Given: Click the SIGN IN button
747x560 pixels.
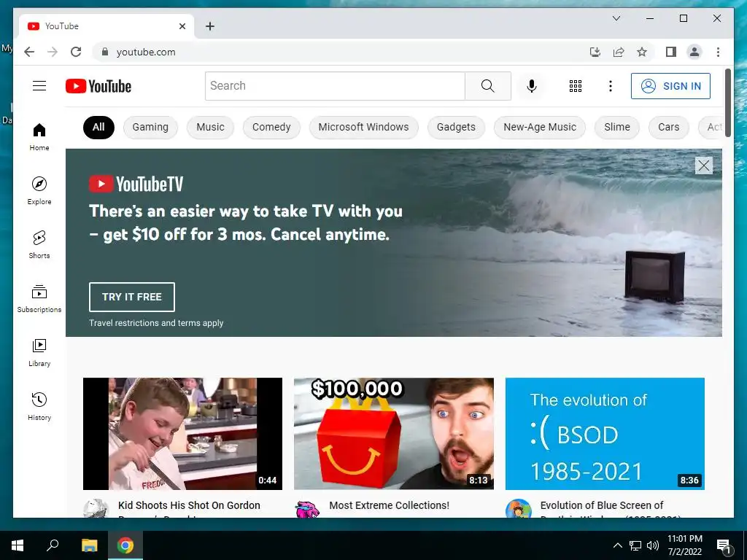Looking at the screenshot, I should click(x=671, y=86).
